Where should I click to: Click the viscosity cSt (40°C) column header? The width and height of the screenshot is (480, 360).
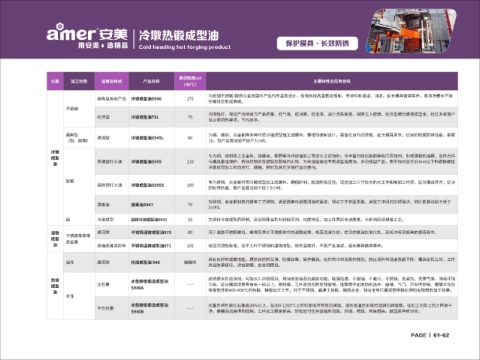pyautogui.click(x=190, y=81)
